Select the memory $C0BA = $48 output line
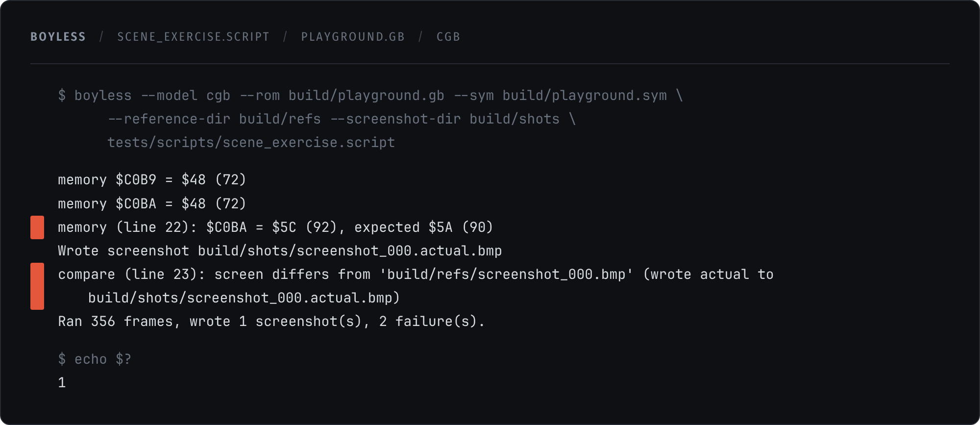The image size is (980, 425). pyautogui.click(x=152, y=203)
